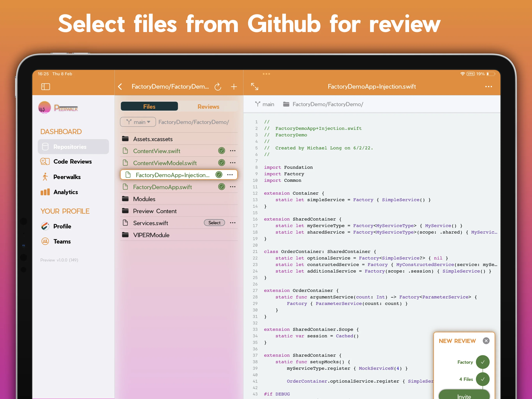The image size is (532, 399).
Task: Switch to the Reviews tab
Action: (208, 106)
